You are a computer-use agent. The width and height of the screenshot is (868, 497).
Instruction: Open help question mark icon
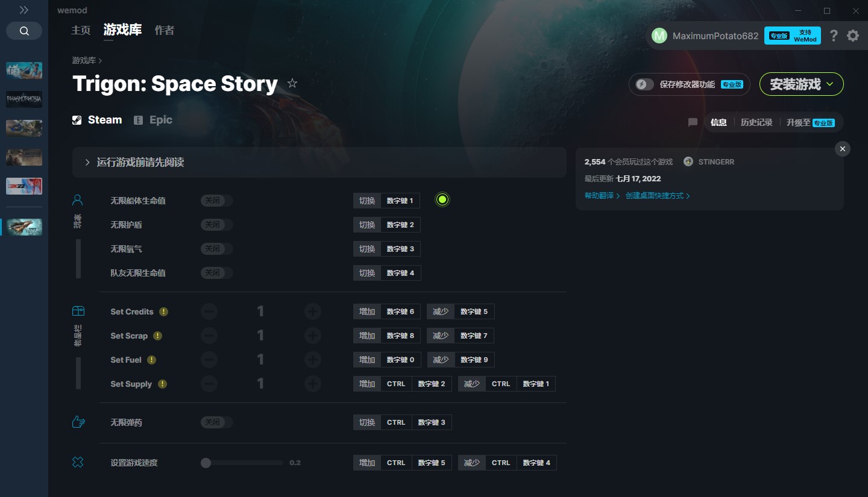click(x=834, y=36)
